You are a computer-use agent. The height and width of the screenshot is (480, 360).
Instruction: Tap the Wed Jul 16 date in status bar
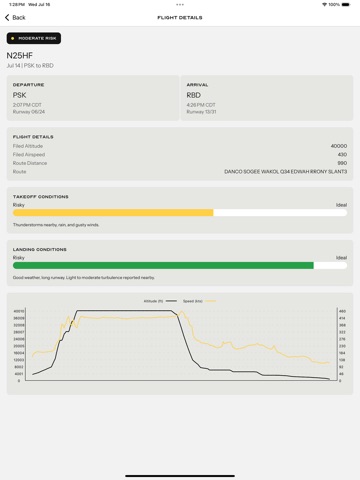(39, 5)
